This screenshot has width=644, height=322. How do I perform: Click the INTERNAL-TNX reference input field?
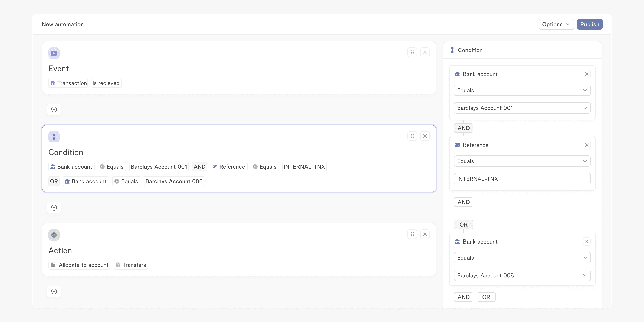tap(522, 179)
